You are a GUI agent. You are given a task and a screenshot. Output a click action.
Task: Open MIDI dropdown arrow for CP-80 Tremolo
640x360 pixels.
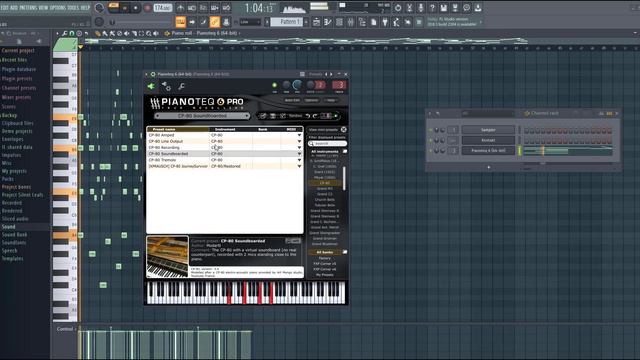click(299, 160)
